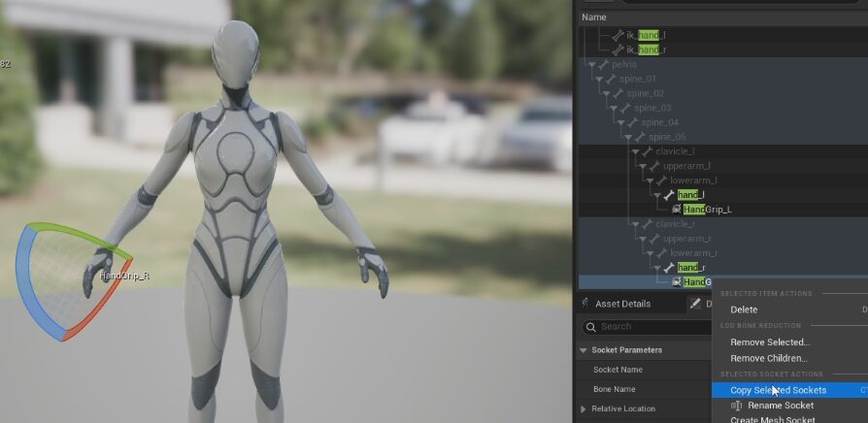Screen dimensions: 868x423
Task: Click the ik_hand_l bone icon
Action: click(x=618, y=35)
